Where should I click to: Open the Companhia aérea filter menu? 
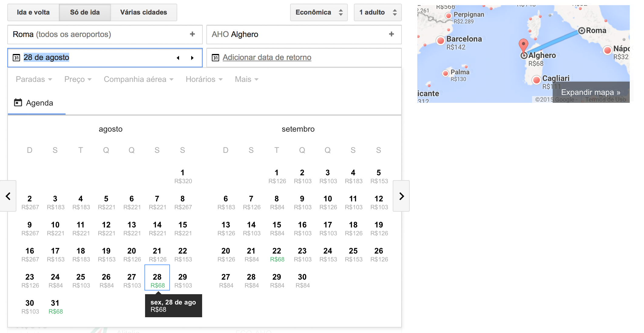(x=139, y=79)
